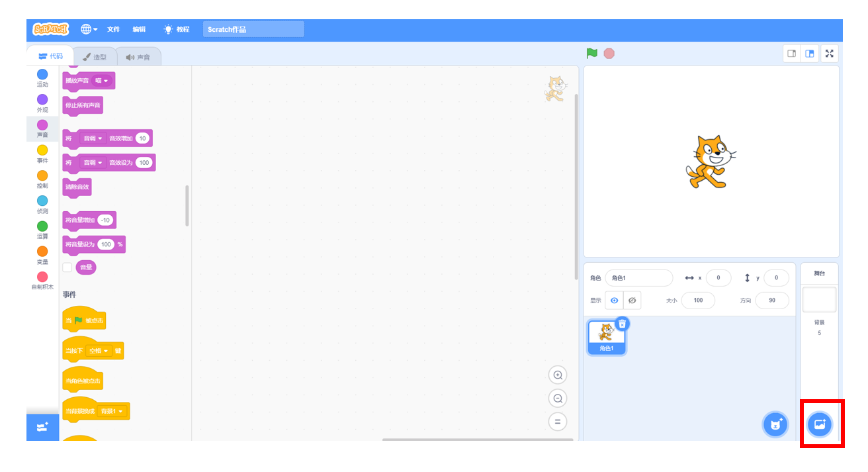
Task: Open the 文件 menu
Action: 114,29
